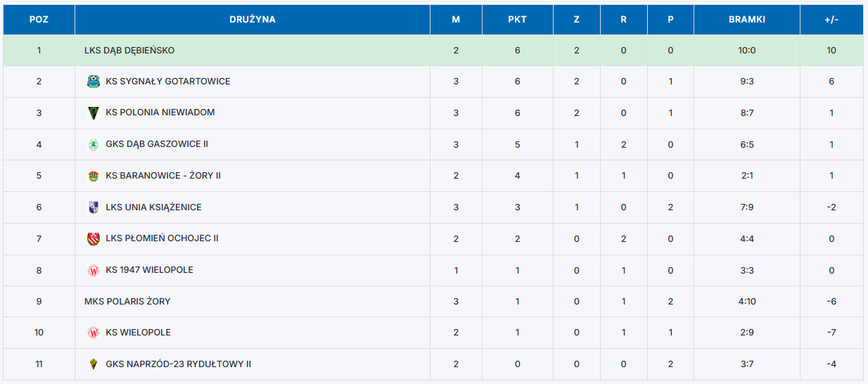Click the KS Sygnały Gotartowice team name
This screenshot has width=868, height=384.
point(168,82)
